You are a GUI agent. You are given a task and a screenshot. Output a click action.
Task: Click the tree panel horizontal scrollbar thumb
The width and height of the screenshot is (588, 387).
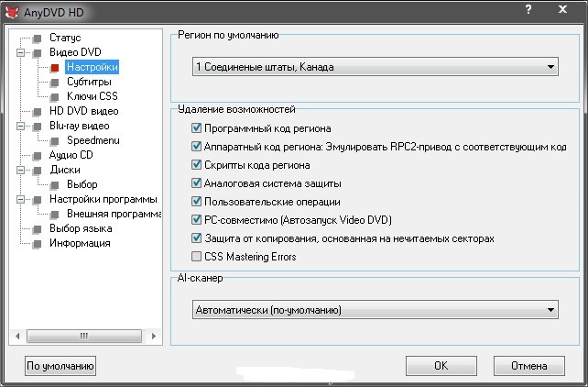tap(84, 336)
